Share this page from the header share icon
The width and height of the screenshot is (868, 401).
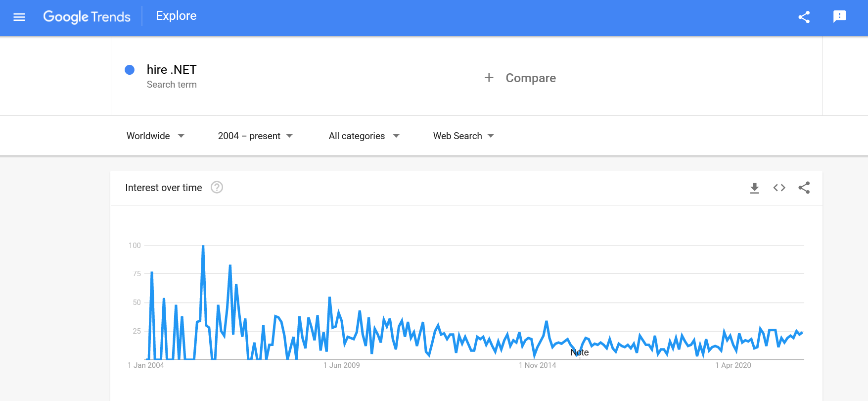pos(804,17)
